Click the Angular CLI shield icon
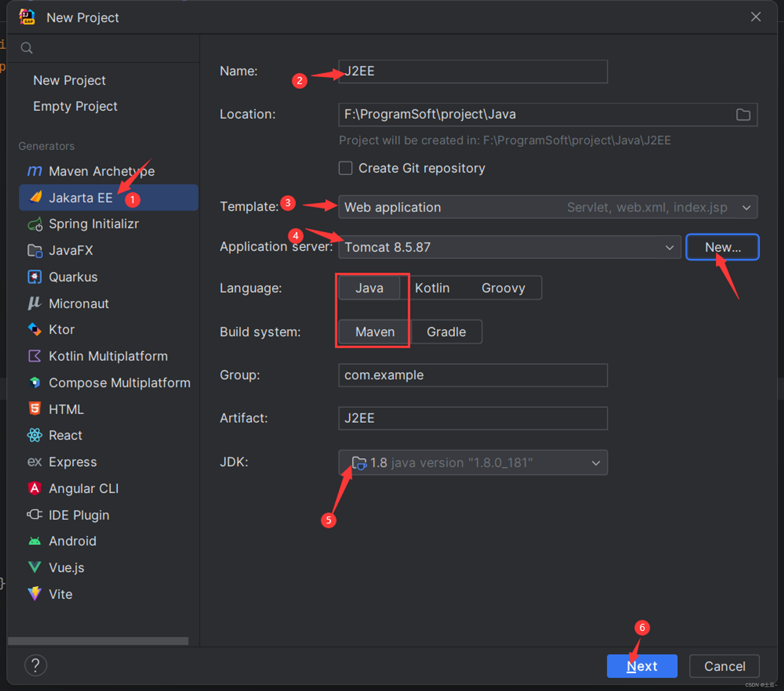This screenshot has height=691, width=784. [35, 488]
